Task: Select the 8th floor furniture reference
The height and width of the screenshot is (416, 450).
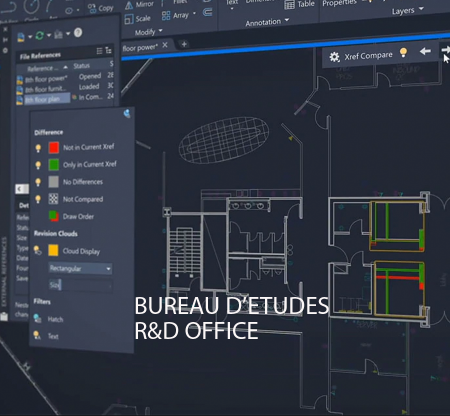Action: 45,89
